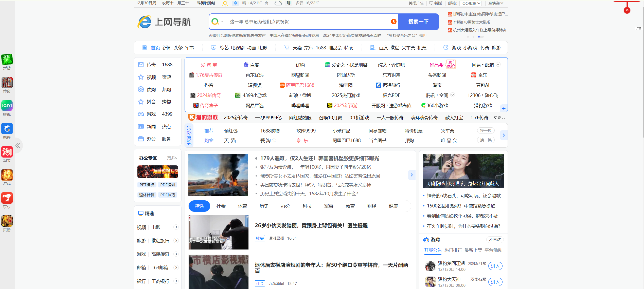Click the blue plus add-site icon
The height and width of the screenshot is (289, 644).
(504, 108)
